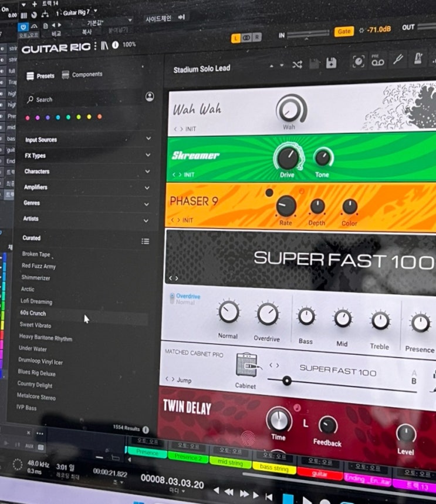Click the Super Fast 100 preset arrows
The image size is (436, 504).
coord(173,278)
